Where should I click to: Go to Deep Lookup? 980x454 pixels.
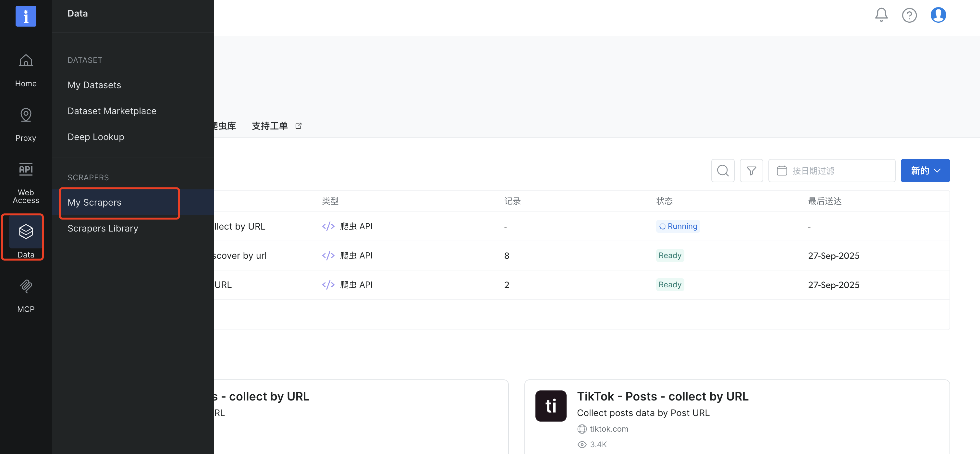(x=96, y=137)
